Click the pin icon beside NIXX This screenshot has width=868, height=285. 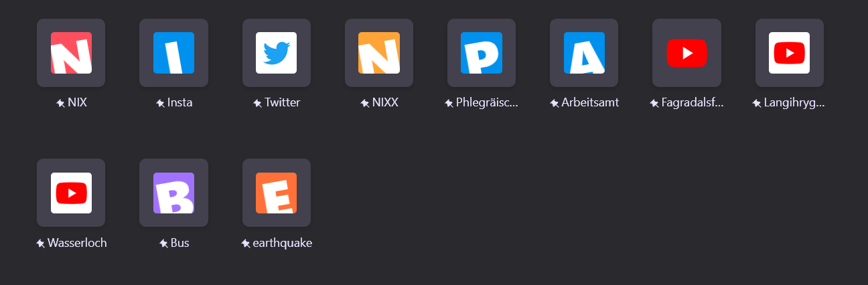pos(365,104)
